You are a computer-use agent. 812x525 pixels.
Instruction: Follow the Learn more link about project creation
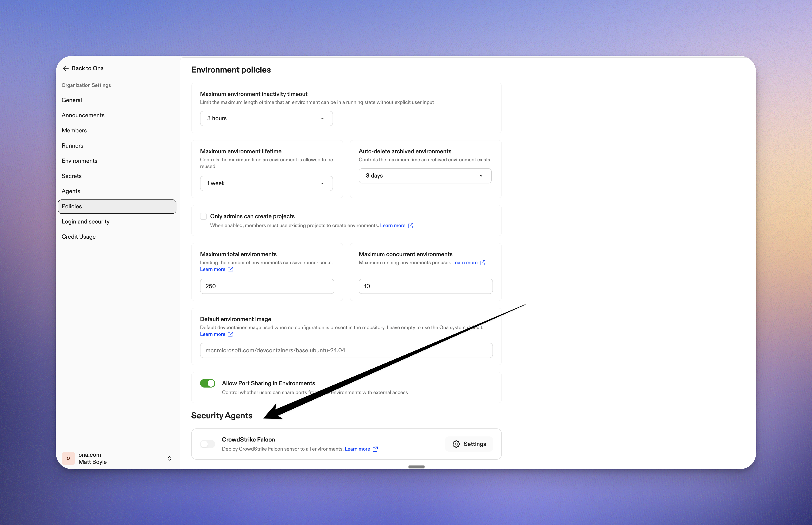coord(393,225)
